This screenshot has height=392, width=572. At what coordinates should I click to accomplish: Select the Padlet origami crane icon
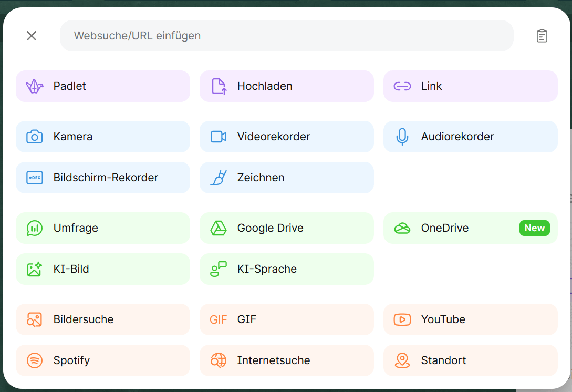click(x=35, y=86)
